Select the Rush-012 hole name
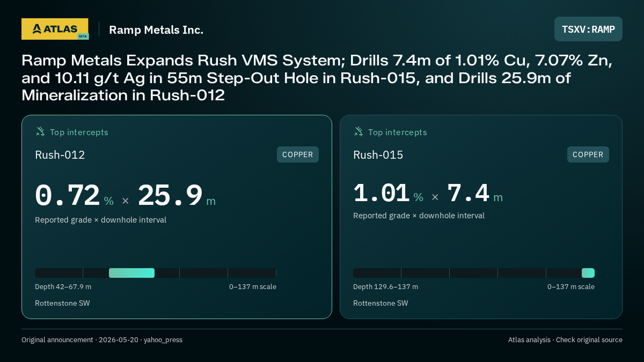 (x=60, y=155)
